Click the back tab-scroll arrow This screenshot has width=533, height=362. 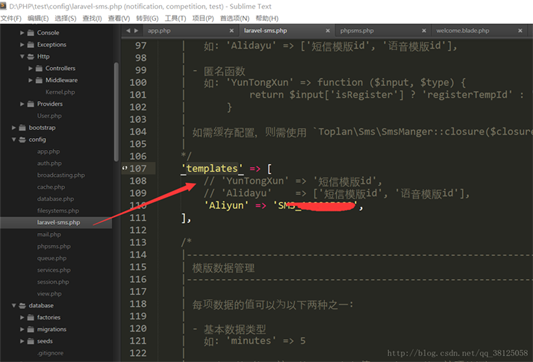pos(128,31)
